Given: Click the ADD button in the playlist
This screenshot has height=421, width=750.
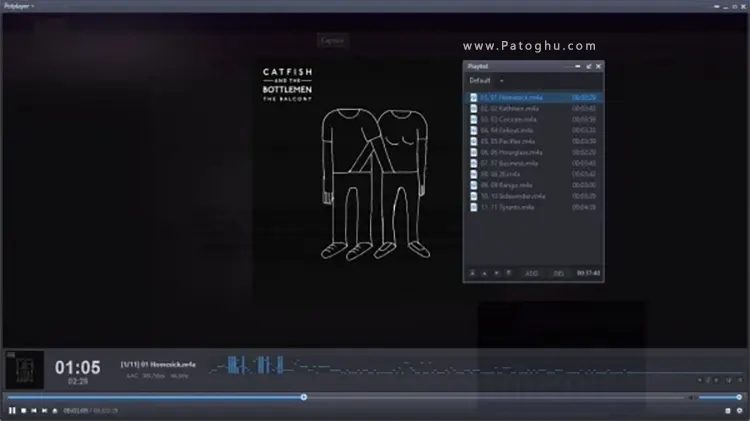Looking at the screenshot, I should tap(532, 272).
